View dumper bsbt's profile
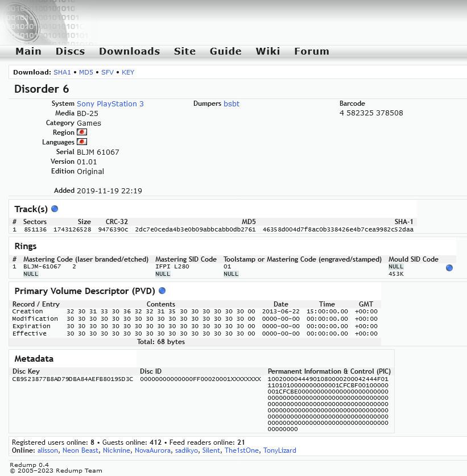 point(232,104)
